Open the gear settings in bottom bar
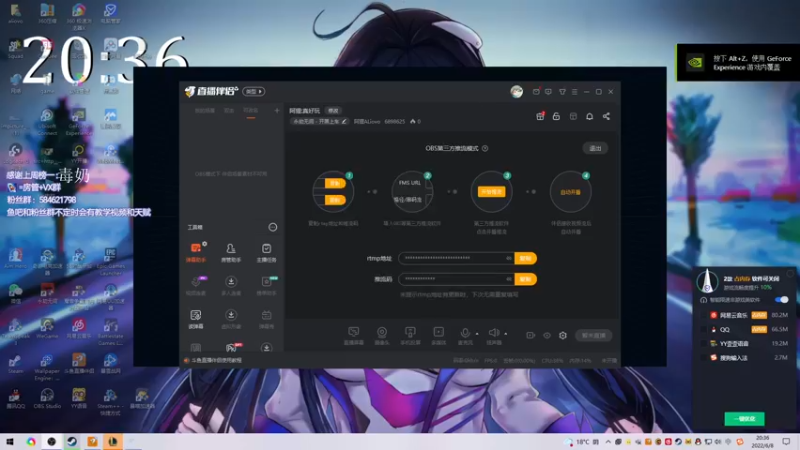 click(563, 335)
